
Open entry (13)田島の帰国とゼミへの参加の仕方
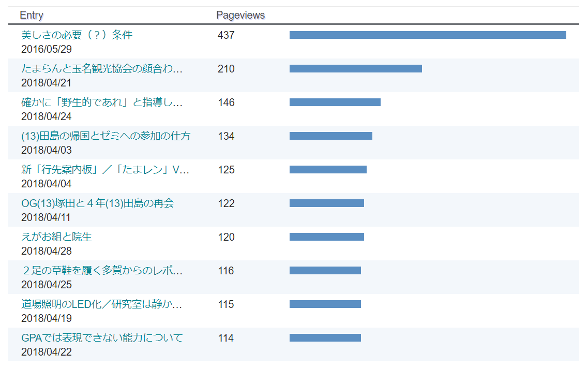tap(105, 136)
